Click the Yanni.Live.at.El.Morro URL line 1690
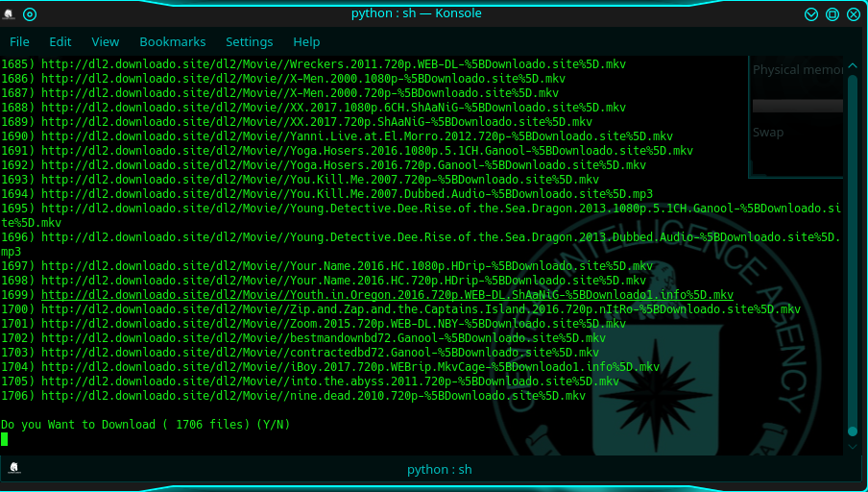 [x=357, y=136]
